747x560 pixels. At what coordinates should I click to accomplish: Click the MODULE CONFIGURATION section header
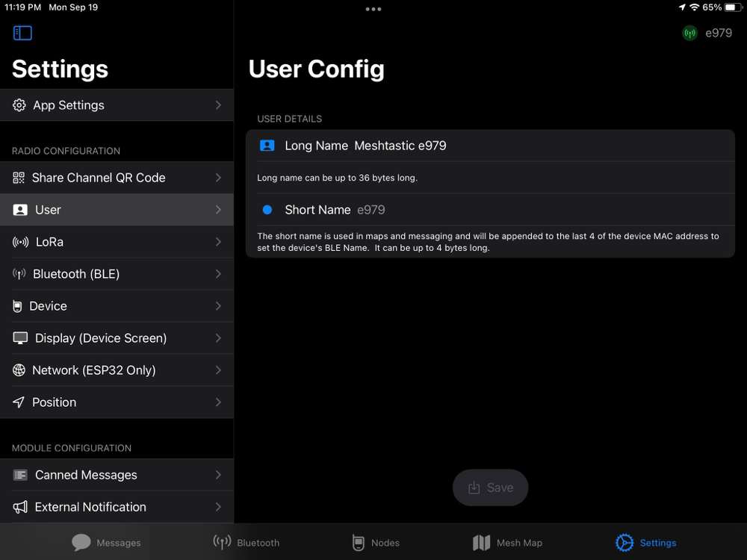(x=72, y=448)
